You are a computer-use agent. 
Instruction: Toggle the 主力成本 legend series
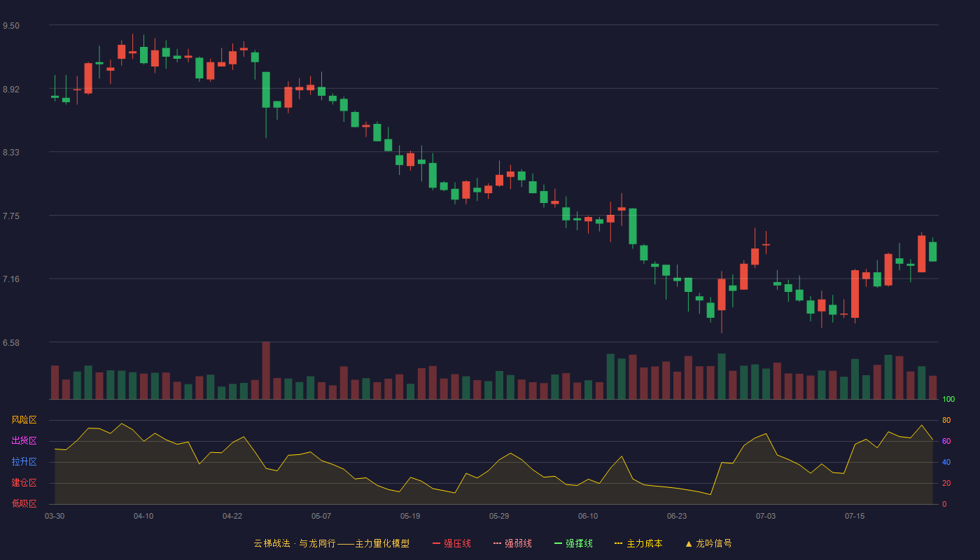(638, 543)
